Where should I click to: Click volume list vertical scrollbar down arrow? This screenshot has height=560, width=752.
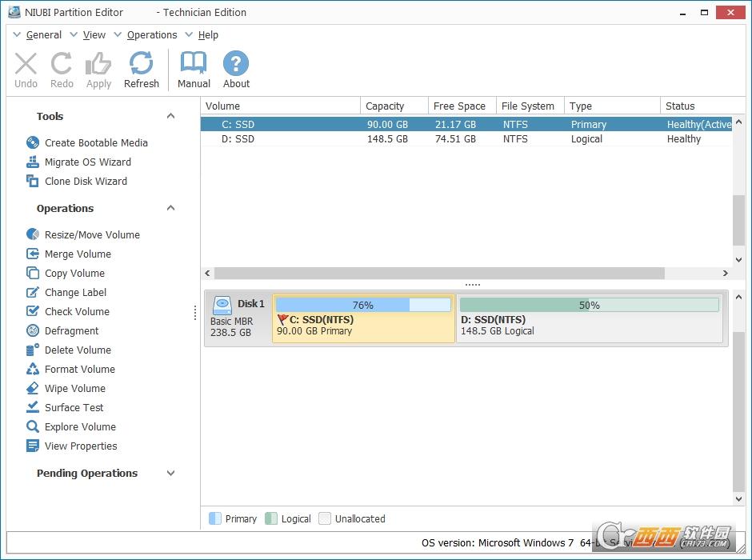(738, 260)
